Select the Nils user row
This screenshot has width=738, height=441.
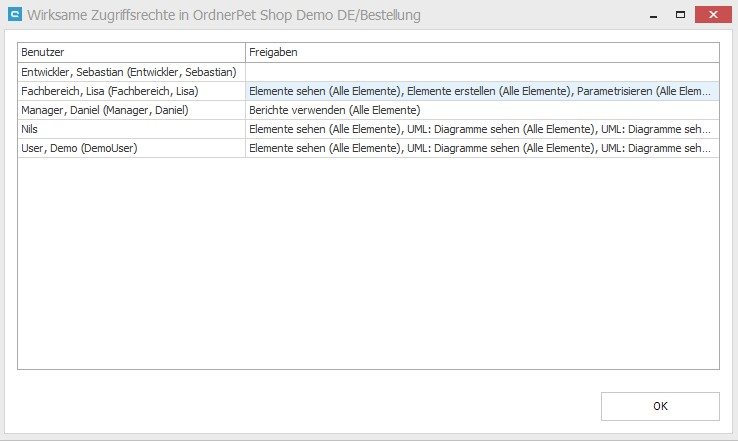point(30,129)
